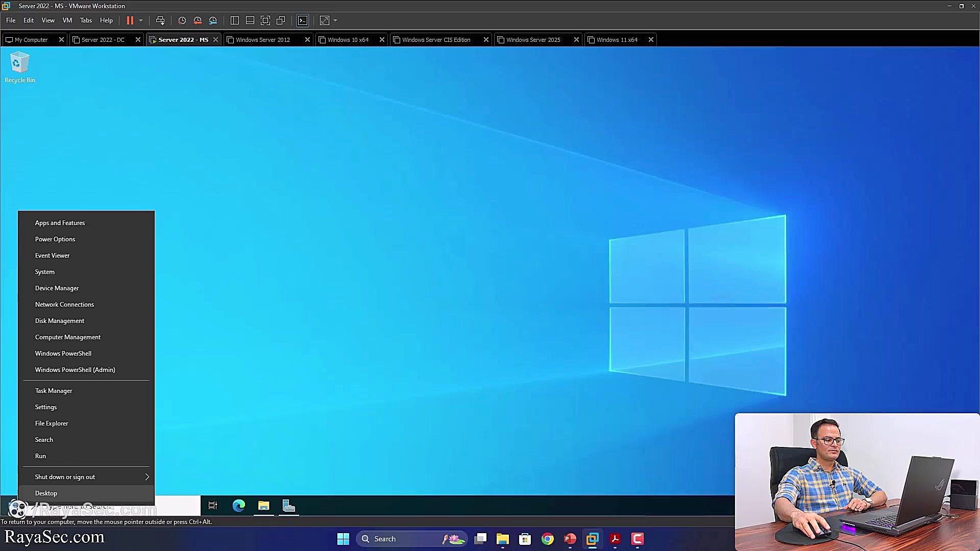Select the Recycle Bin desktop icon
This screenshot has width=980, height=551.
point(20,67)
